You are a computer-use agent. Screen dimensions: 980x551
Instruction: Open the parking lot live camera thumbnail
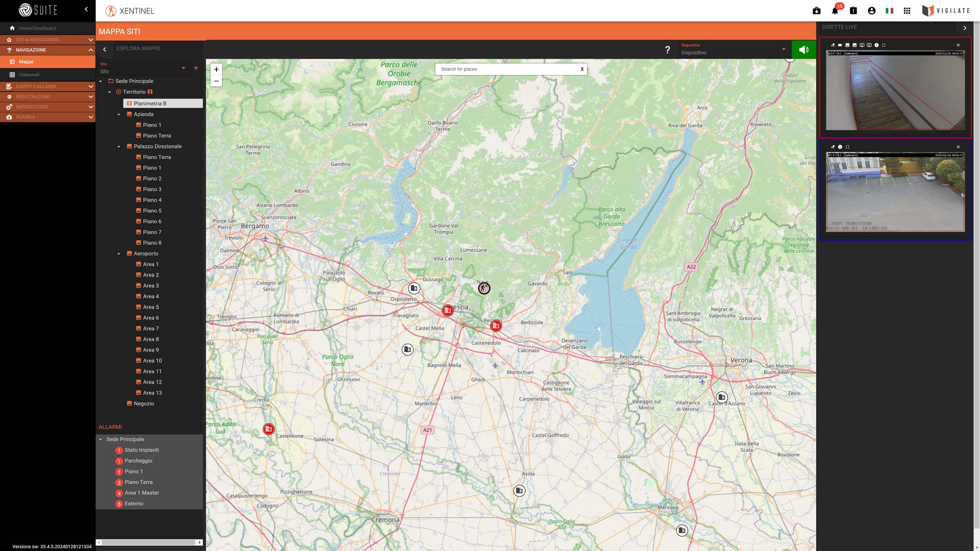tap(895, 192)
